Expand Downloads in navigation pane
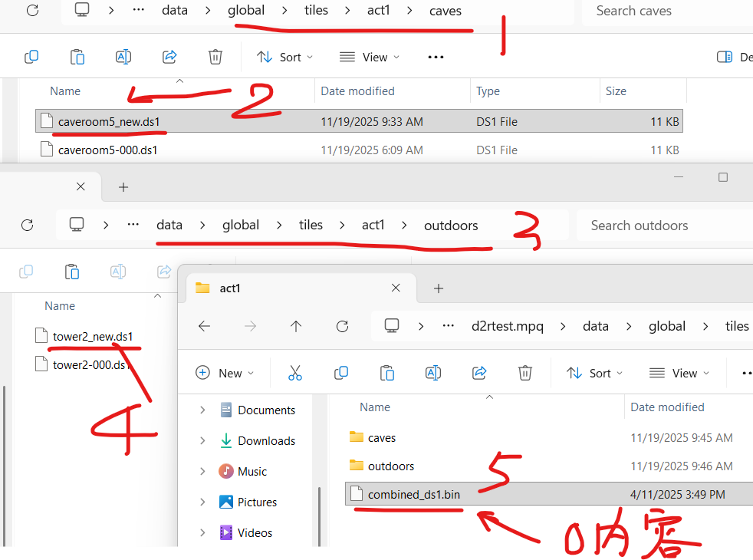The width and height of the screenshot is (753, 560). coord(202,440)
